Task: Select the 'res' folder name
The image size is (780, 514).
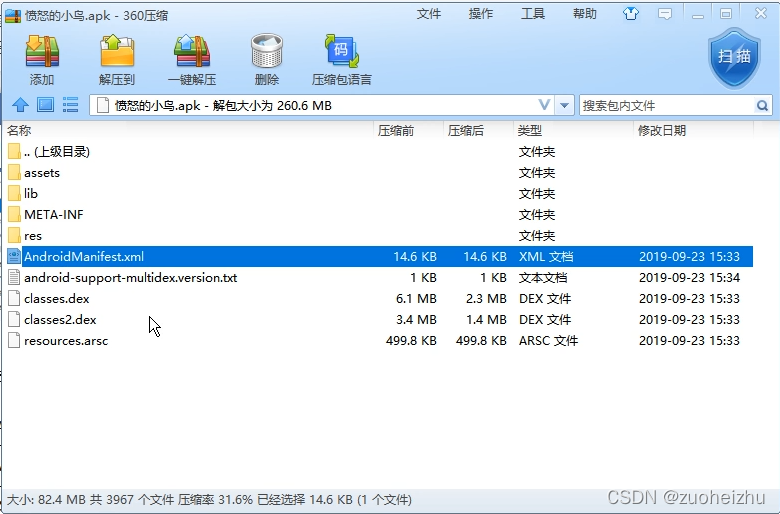Action: coord(33,236)
